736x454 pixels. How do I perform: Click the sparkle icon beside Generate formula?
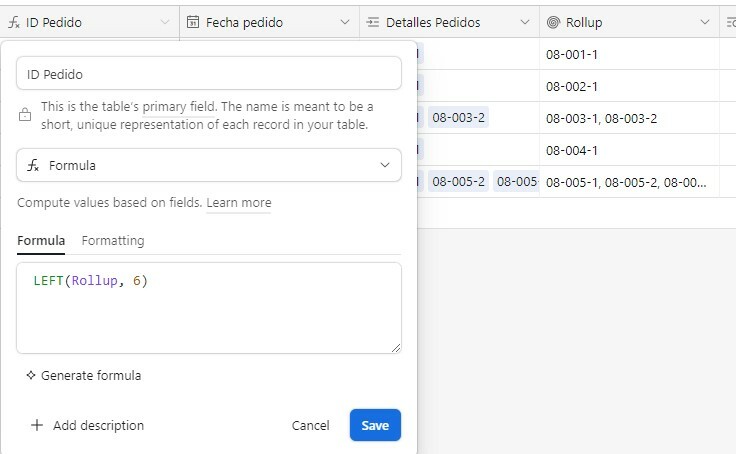click(31, 375)
